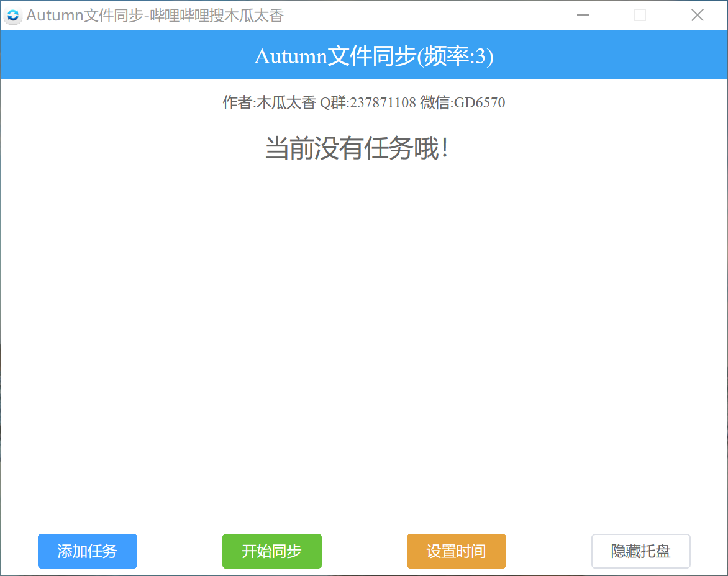Click empty title bar space left of minimize
Screen dimensions: 728x576
tap(435, 16)
